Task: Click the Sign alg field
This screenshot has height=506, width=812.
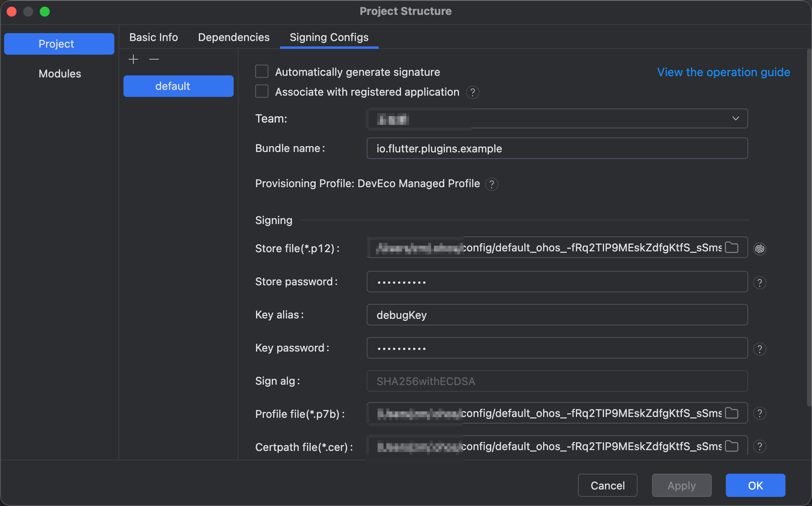Action: click(x=557, y=381)
